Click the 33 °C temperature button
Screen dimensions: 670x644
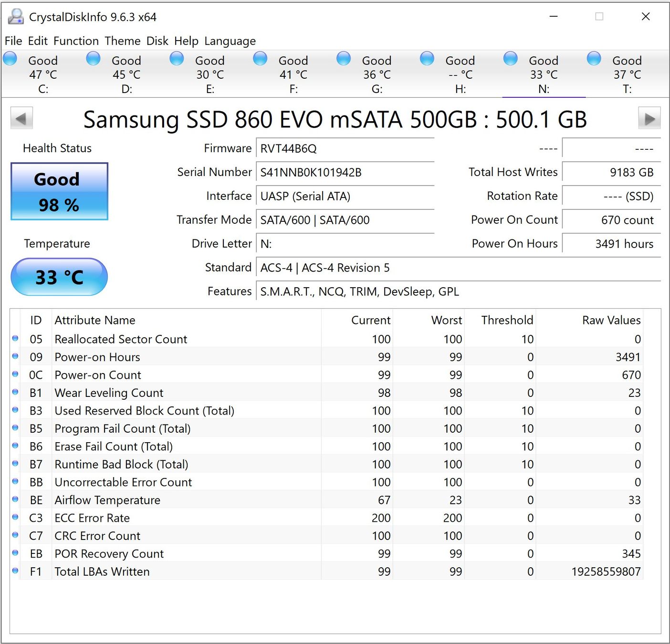click(59, 277)
